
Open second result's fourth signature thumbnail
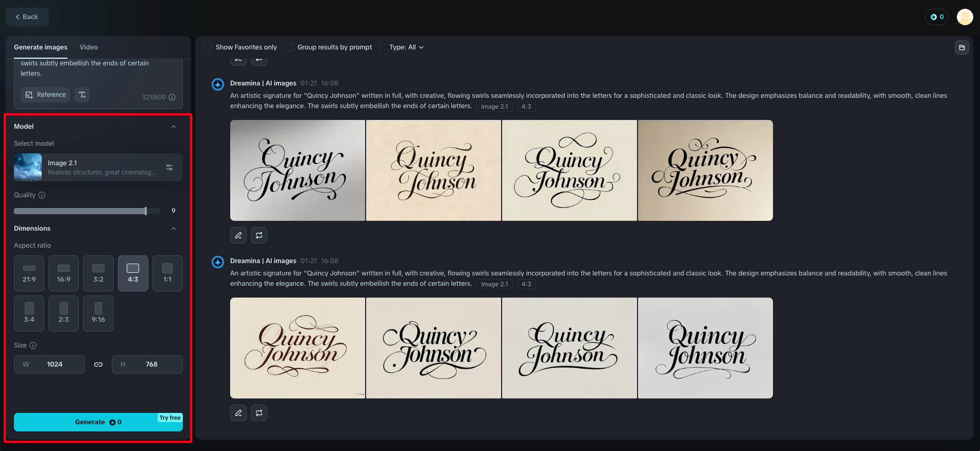[706, 348]
